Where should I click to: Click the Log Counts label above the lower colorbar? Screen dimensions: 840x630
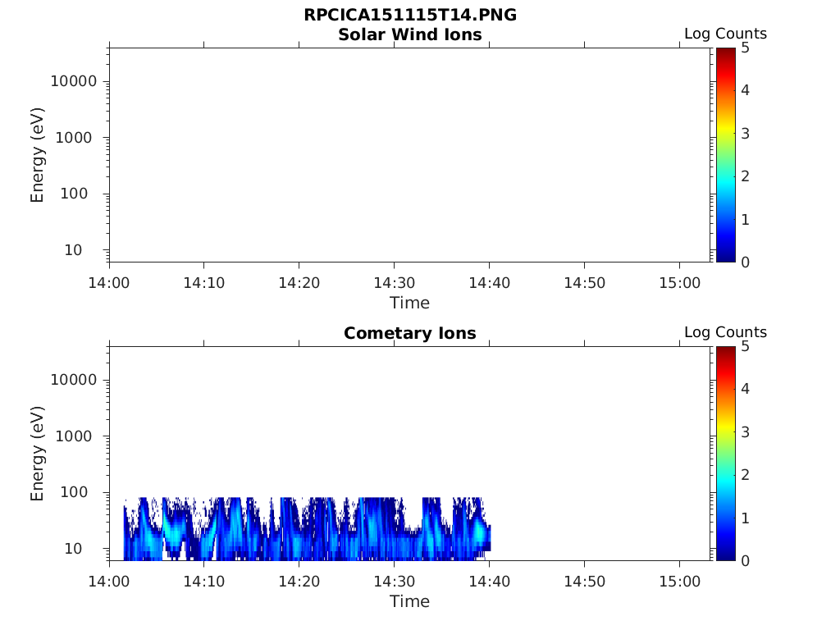[x=725, y=332]
